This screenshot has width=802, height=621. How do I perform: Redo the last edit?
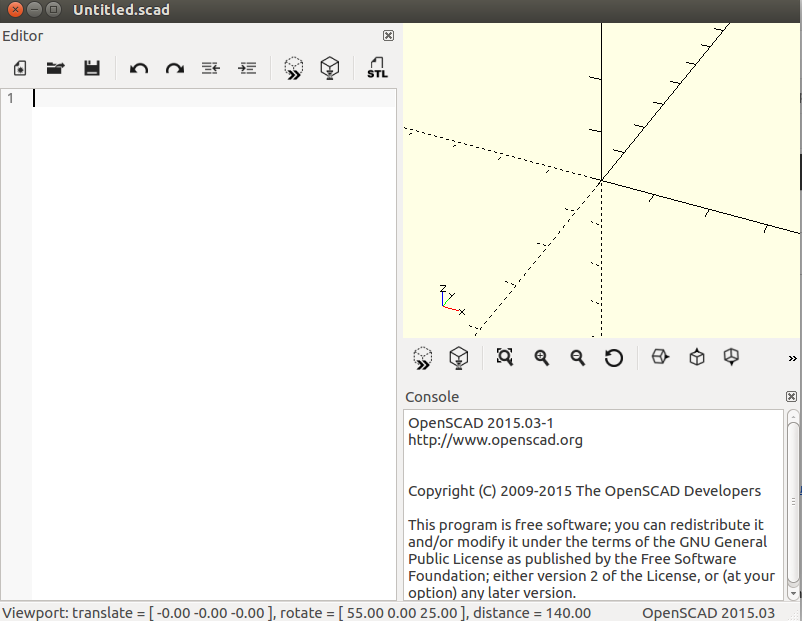click(174, 68)
